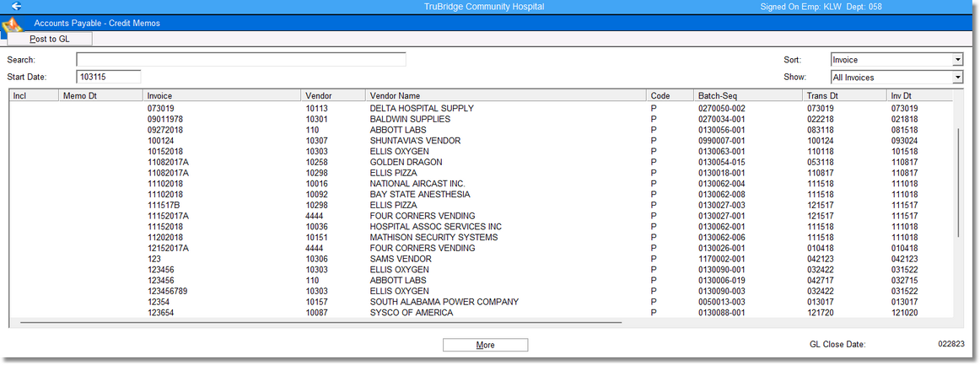Click trans date 022218

tap(820, 119)
